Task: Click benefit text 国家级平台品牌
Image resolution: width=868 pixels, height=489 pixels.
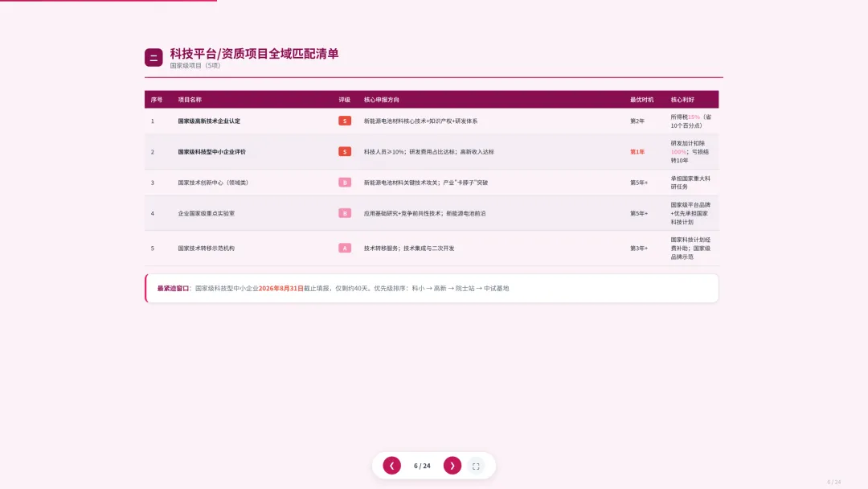Action: pyautogui.click(x=690, y=205)
